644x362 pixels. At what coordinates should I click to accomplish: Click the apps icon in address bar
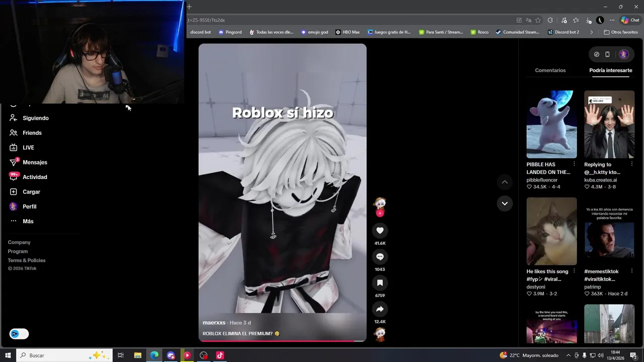coord(519,20)
